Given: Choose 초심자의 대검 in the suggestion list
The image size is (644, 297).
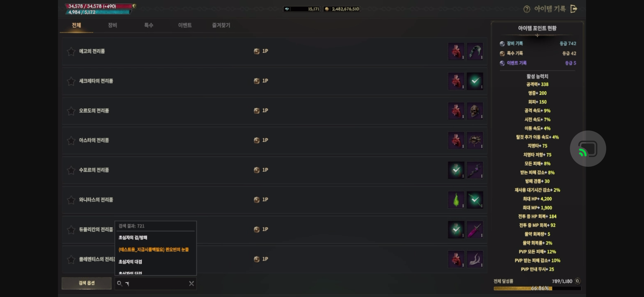Looking at the screenshot, I should pyautogui.click(x=130, y=261).
